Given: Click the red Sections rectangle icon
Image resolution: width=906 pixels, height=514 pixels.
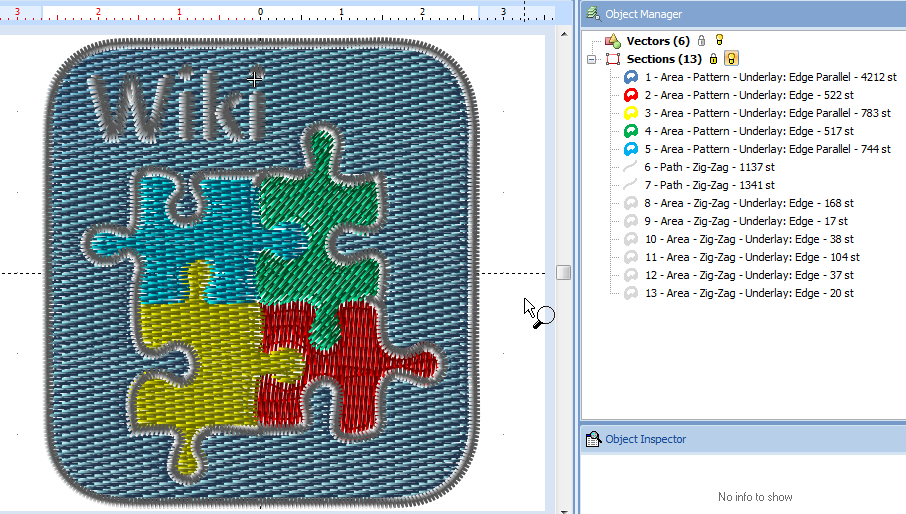Looking at the screenshot, I should tap(613, 59).
